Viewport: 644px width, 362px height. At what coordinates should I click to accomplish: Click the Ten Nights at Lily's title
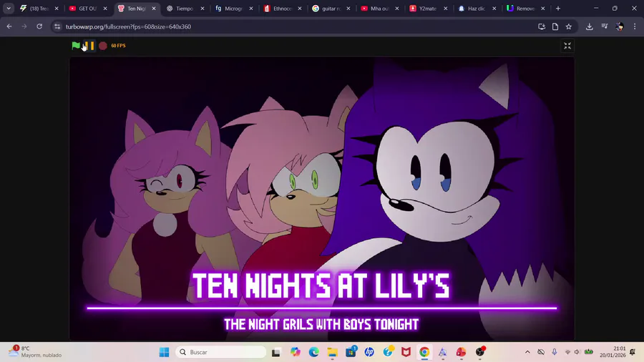[x=321, y=285]
